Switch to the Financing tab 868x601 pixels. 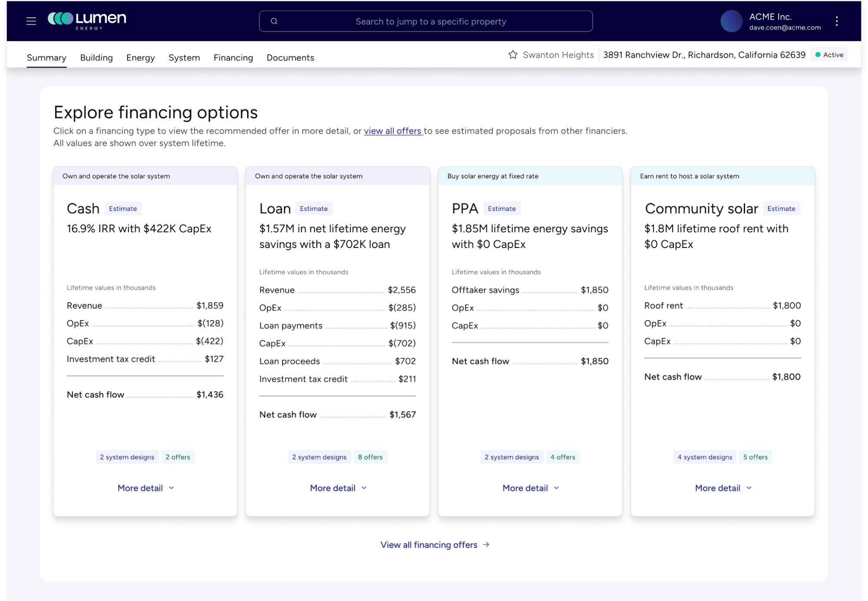233,58
